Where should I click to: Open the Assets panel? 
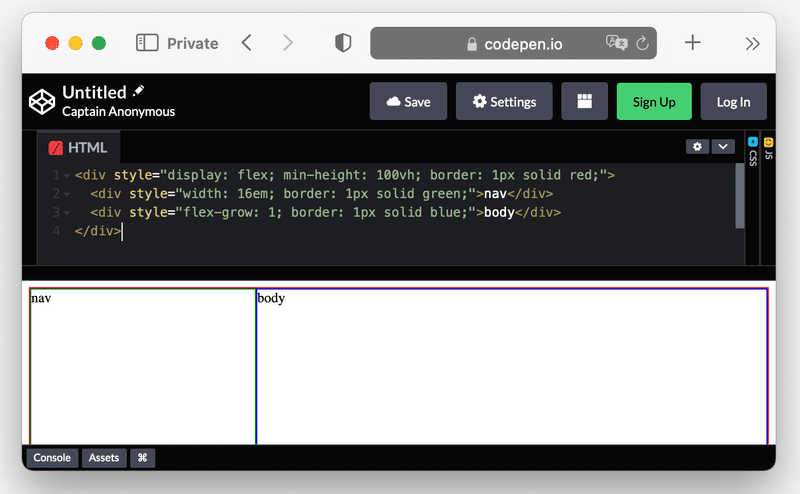[x=104, y=458]
